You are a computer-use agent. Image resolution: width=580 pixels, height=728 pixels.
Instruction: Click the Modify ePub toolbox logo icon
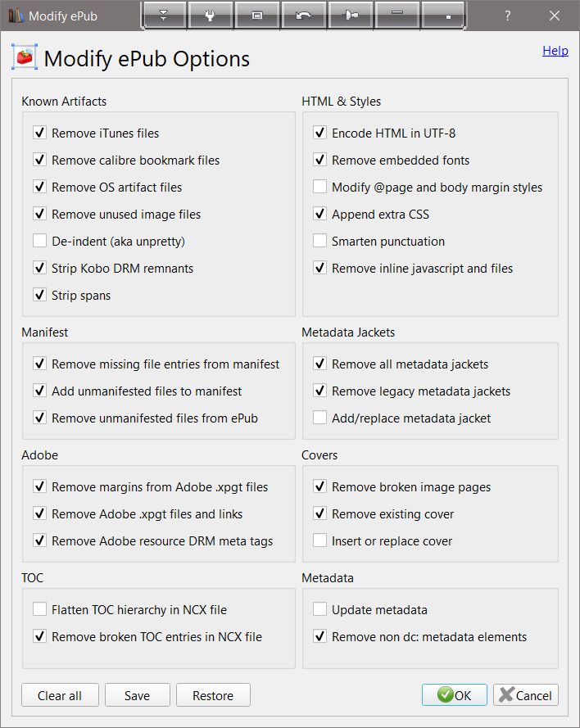pos(25,58)
